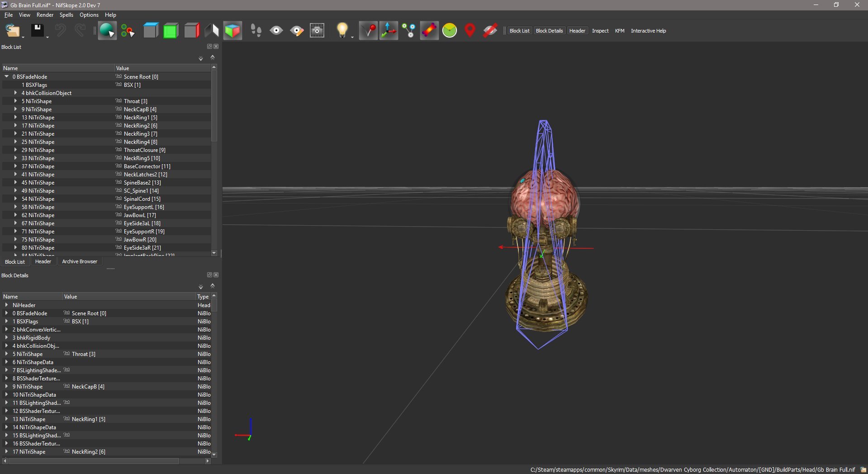Expand 3 bhkRigidBody in Block Details
The image size is (868, 474).
(x=6, y=337)
